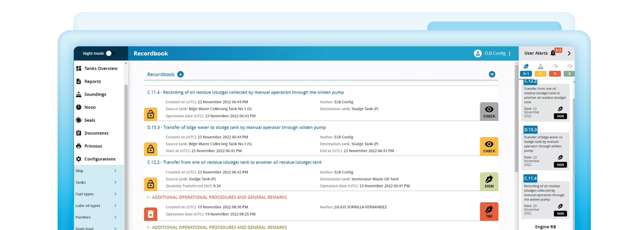Screen dimensions: 644x230
Task: Click the SIGN icon in the D.15.3 alert card
Action: [x=560, y=161]
